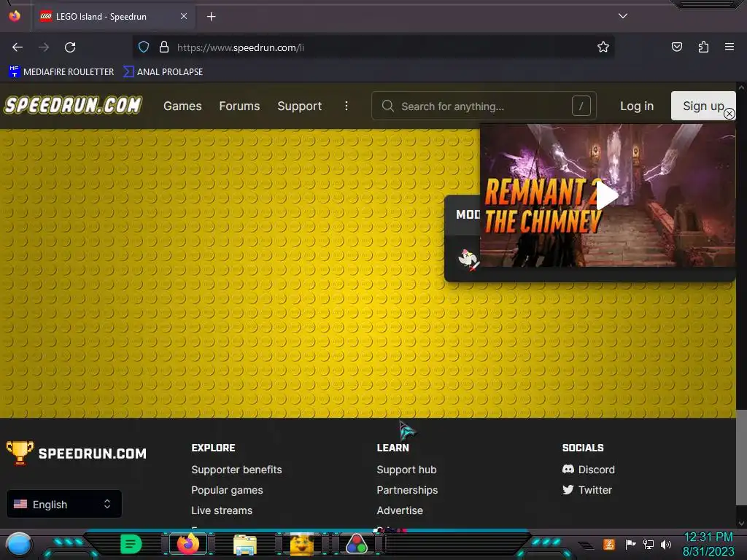Screen dimensions: 747x560
Task: Click the page vertical scrollbar thumb
Action: click(x=741, y=457)
